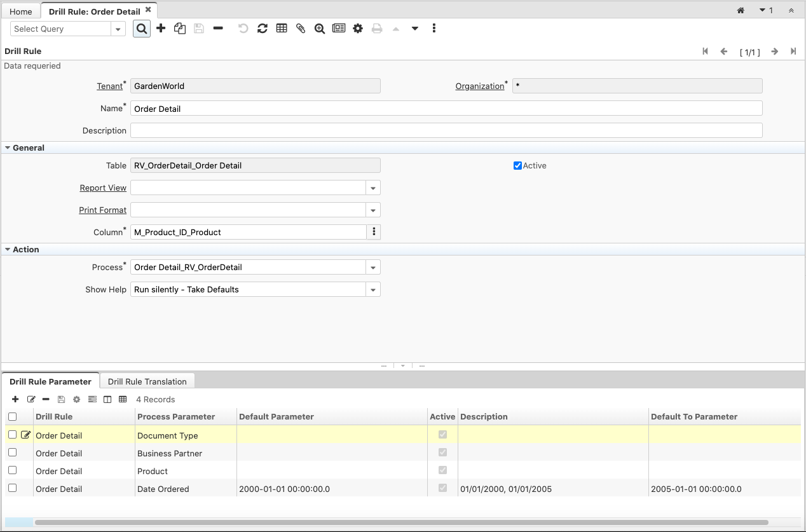Edit the Document Type row record
Viewport: 806px width, 532px height.
tap(26, 435)
